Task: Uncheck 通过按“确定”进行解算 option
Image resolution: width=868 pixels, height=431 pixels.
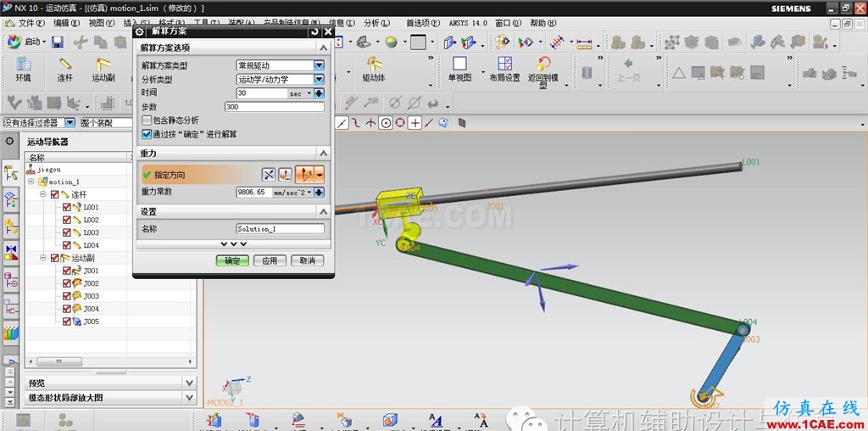Action: (x=147, y=134)
